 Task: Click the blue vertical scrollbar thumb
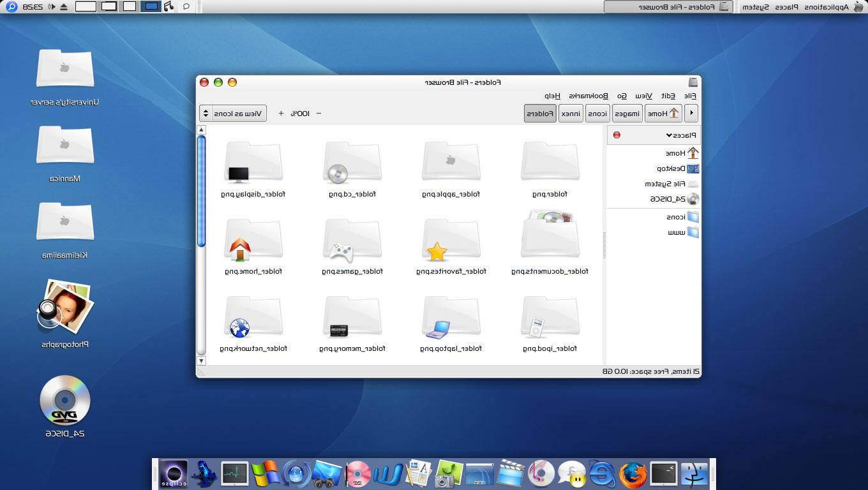pyautogui.click(x=202, y=191)
